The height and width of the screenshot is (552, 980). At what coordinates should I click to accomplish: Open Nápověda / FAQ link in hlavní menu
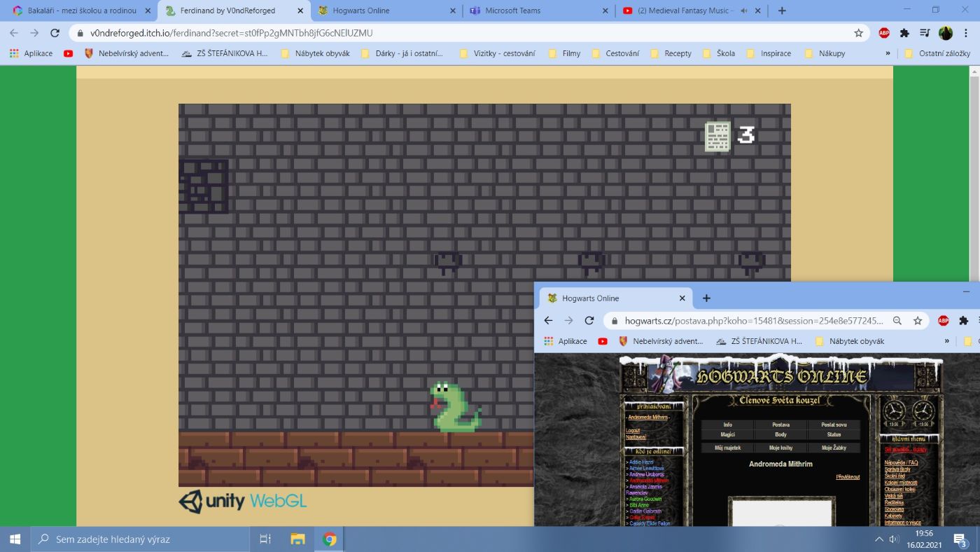(x=901, y=463)
